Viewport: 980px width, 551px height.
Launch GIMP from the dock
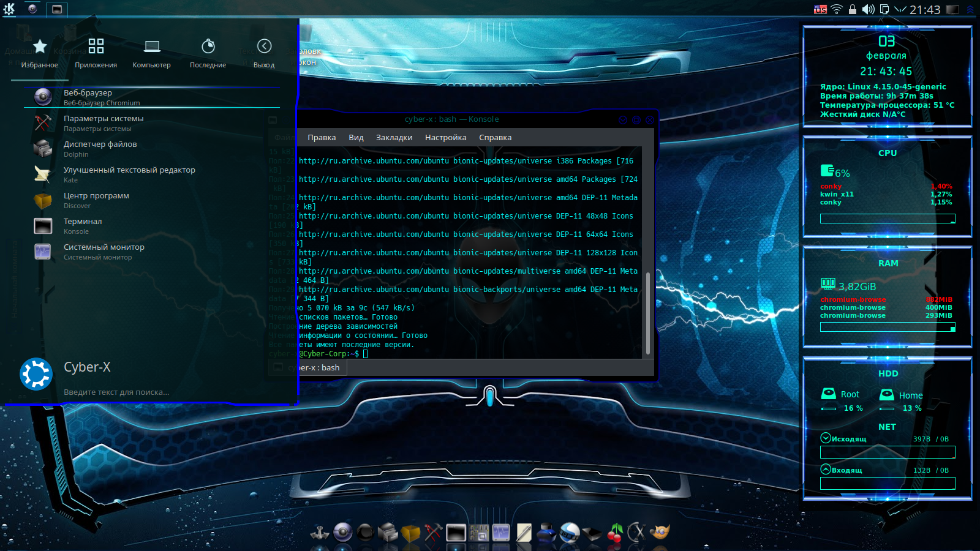660,533
